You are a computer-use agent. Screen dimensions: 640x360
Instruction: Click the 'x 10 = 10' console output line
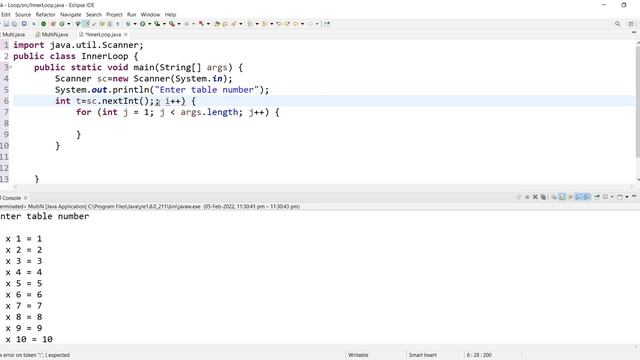tap(29, 339)
